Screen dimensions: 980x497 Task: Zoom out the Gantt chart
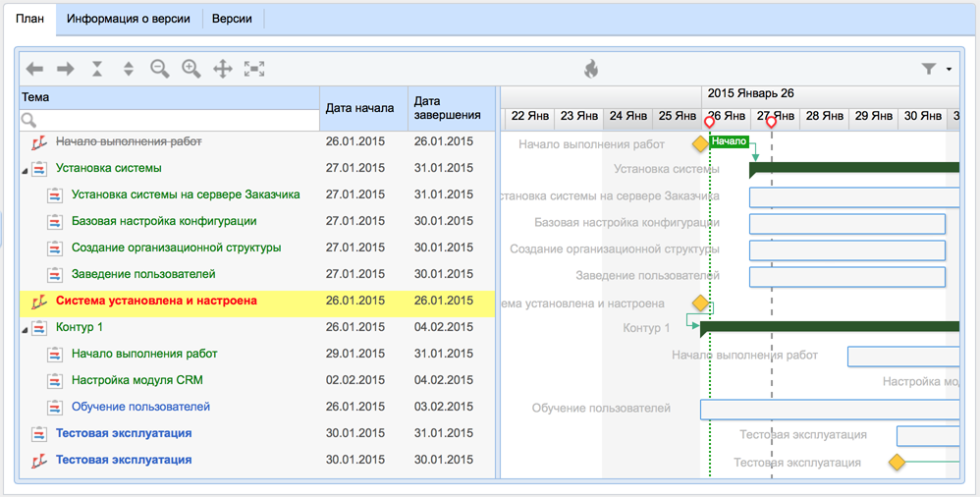click(x=160, y=69)
